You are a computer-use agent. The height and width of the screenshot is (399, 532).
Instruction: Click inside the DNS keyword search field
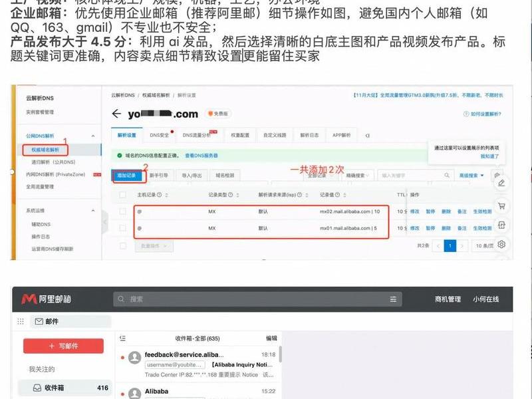click(416, 176)
